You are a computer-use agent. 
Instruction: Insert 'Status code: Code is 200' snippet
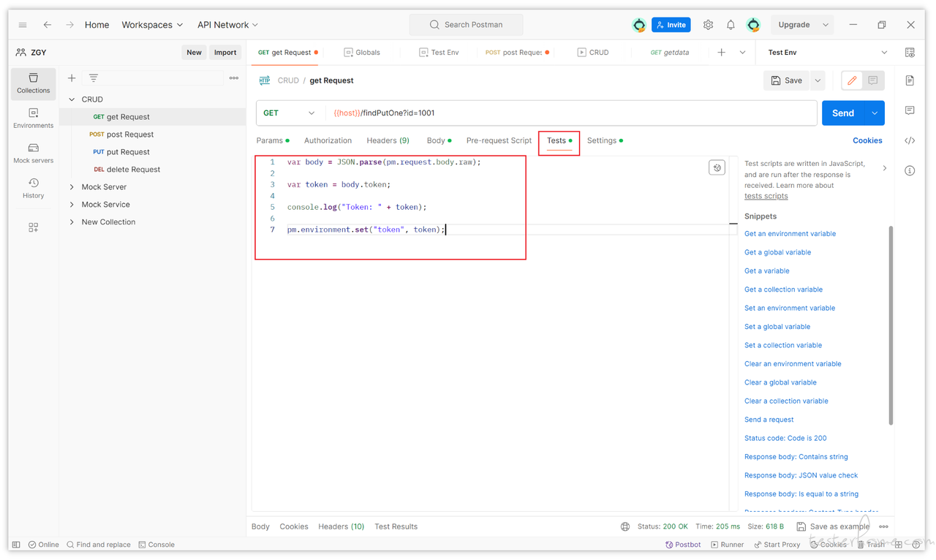[785, 438]
